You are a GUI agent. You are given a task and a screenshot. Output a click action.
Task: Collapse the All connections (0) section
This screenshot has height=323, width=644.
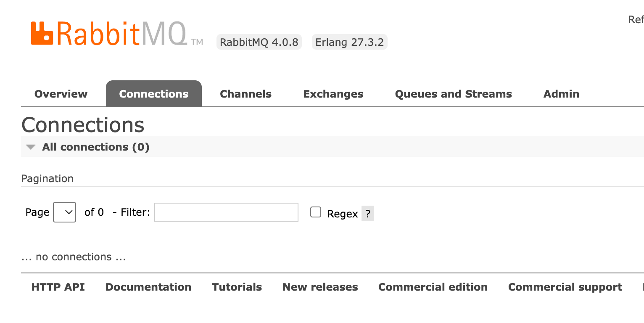coord(30,147)
